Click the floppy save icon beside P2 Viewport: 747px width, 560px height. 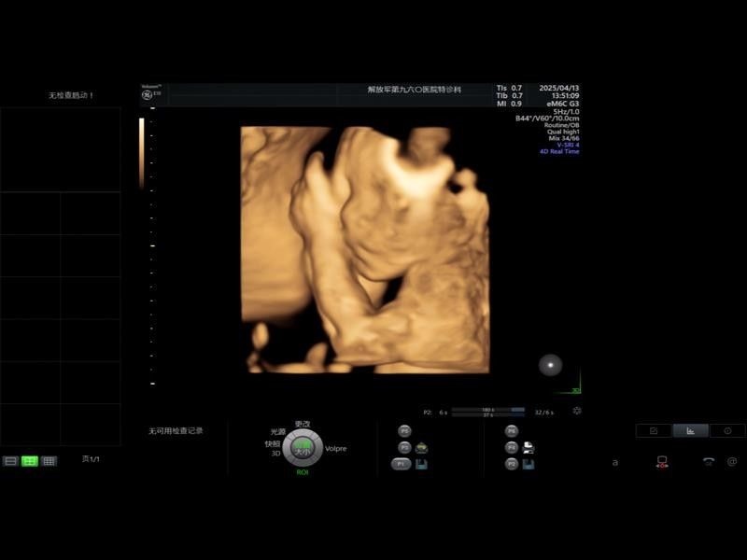(x=529, y=464)
